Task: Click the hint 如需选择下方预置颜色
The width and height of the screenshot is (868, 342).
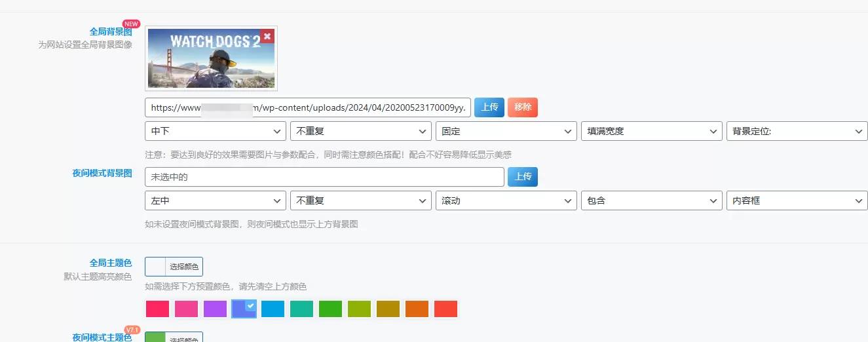Action: coord(225,287)
